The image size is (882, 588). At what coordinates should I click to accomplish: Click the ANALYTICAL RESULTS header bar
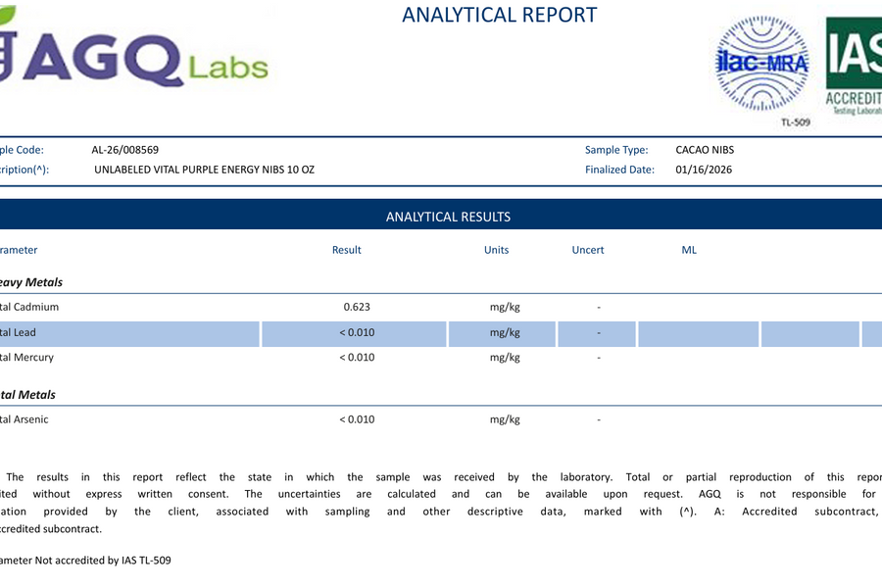pyautogui.click(x=448, y=217)
